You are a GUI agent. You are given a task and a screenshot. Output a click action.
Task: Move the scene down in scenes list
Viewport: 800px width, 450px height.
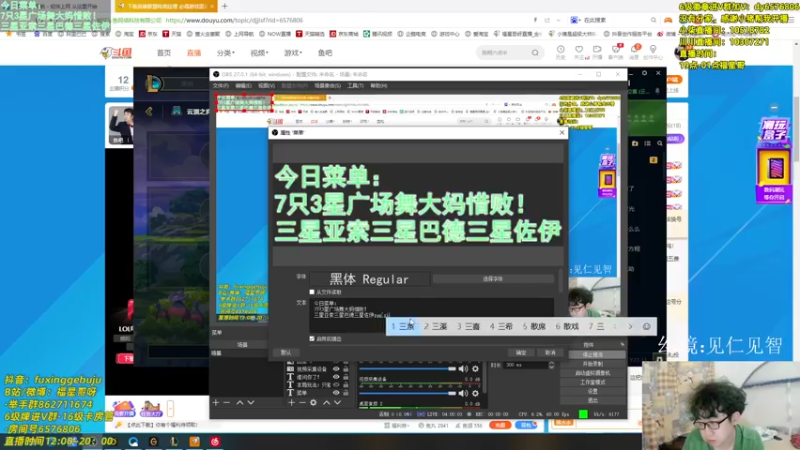[x=251, y=403]
